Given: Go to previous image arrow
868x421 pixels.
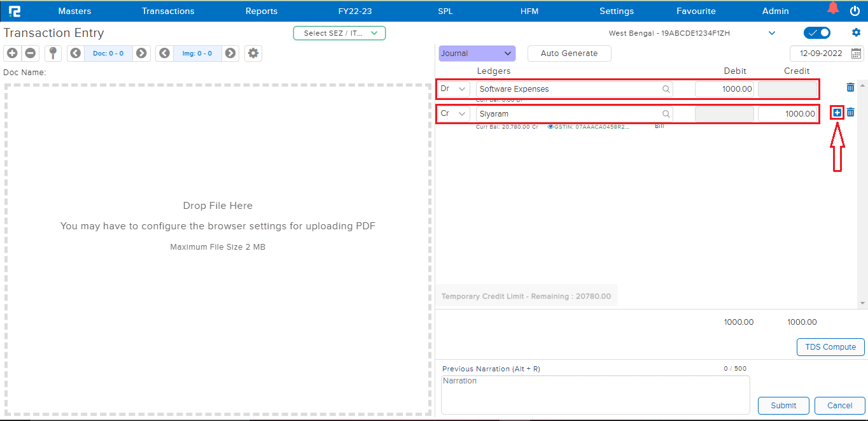Looking at the screenshot, I should 165,54.
